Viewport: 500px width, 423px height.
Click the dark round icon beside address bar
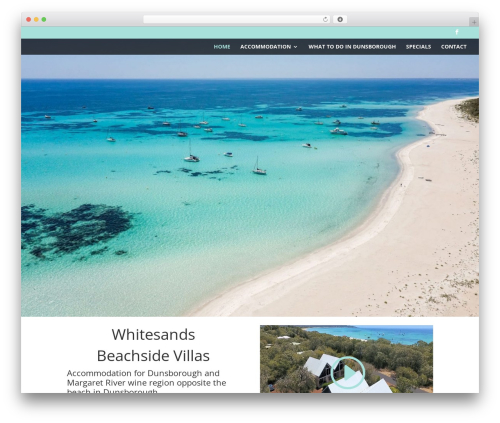(x=340, y=20)
